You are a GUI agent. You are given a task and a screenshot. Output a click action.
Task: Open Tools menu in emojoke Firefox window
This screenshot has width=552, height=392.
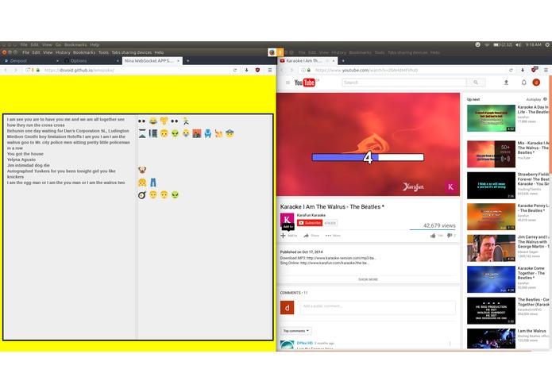[103, 52]
